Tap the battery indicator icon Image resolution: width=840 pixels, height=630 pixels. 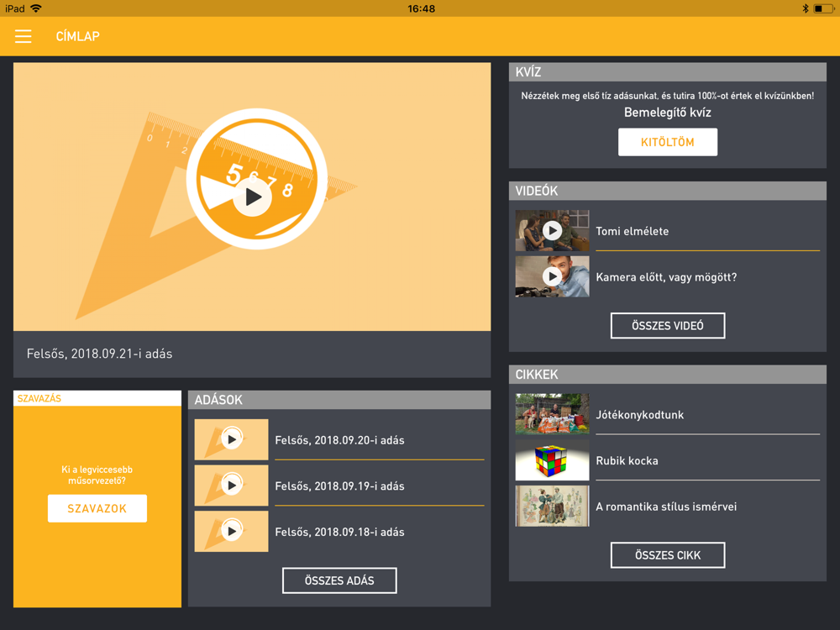click(823, 8)
